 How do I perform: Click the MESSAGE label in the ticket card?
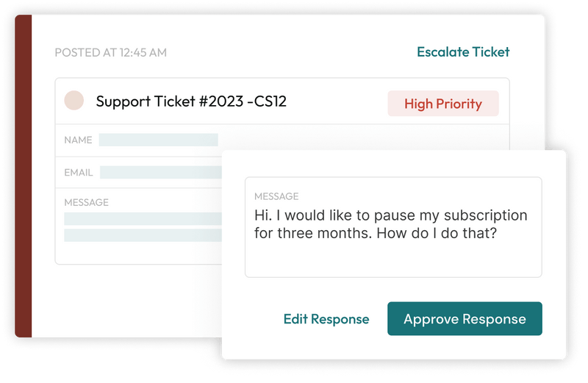[86, 202]
